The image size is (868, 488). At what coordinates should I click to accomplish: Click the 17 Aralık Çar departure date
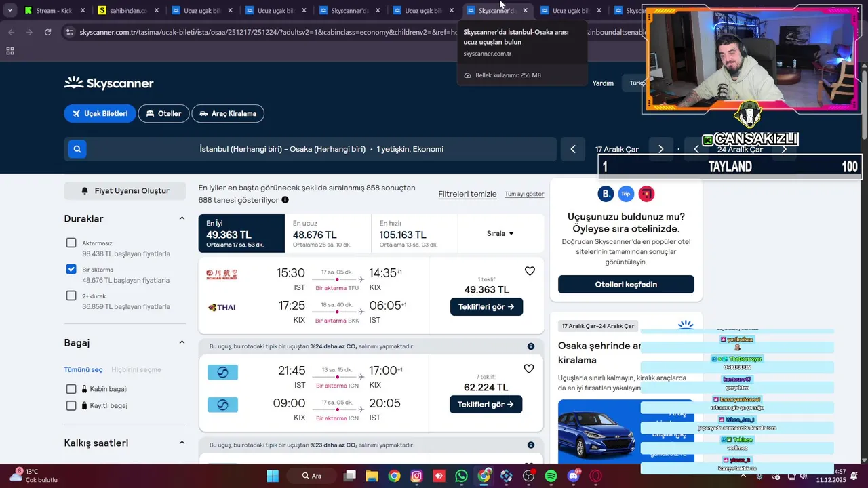(x=617, y=149)
